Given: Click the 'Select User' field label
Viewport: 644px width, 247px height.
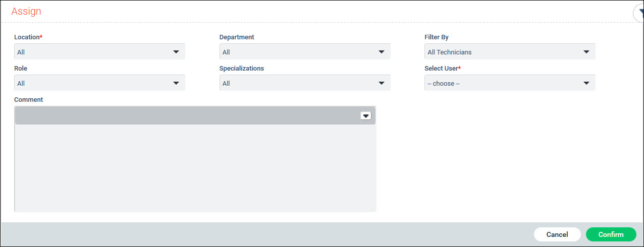Looking at the screenshot, I should point(442,69).
